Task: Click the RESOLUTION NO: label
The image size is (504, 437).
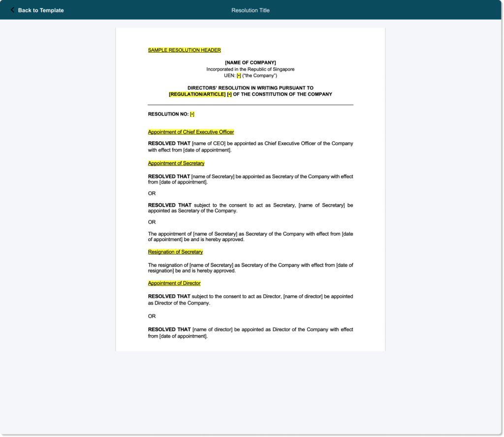Action: (x=168, y=114)
